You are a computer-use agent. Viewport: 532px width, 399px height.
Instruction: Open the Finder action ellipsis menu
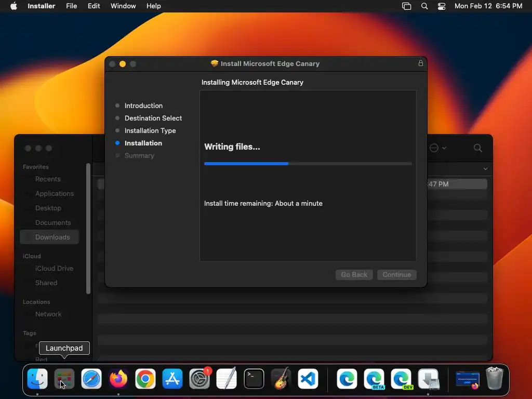click(x=437, y=148)
